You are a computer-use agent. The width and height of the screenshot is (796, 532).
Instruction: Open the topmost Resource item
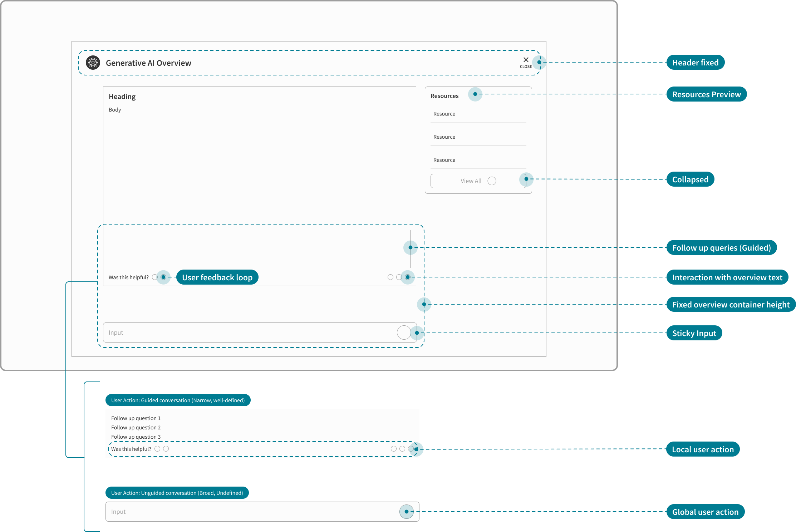[478, 114]
